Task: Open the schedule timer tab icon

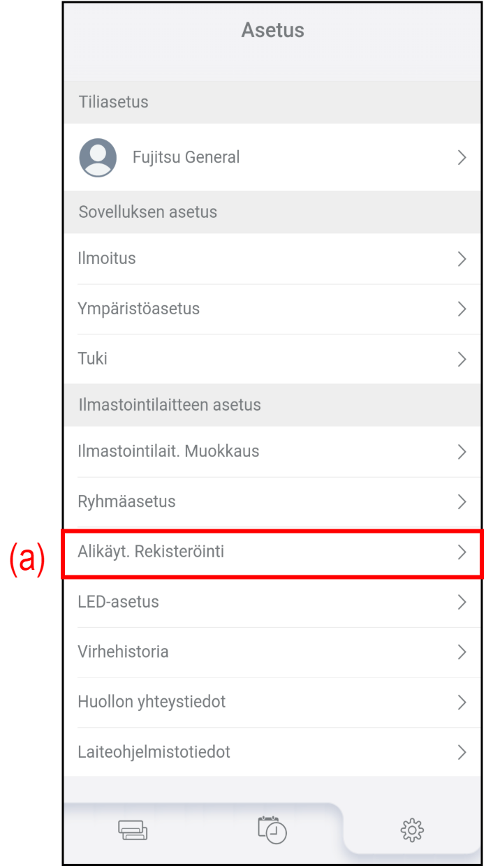Action: (272, 830)
